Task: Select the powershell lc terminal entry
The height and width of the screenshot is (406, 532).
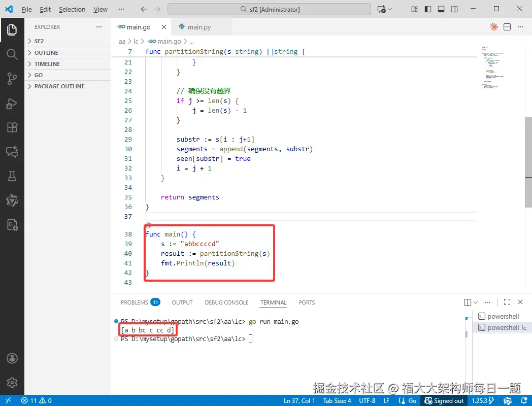Action: (x=502, y=327)
